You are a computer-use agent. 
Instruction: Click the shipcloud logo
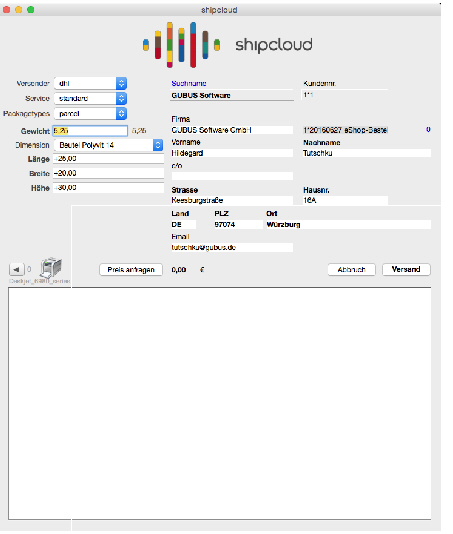(228, 45)
